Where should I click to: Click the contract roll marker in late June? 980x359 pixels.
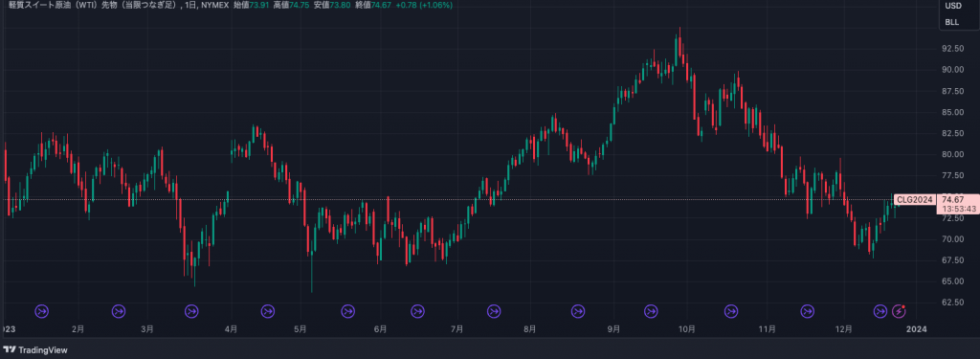(417, 311)
